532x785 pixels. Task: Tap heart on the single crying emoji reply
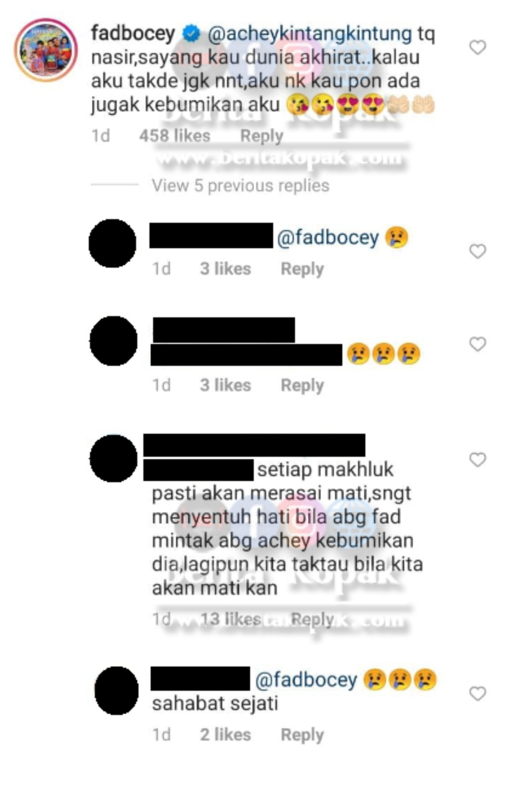(x=478, y=251)
